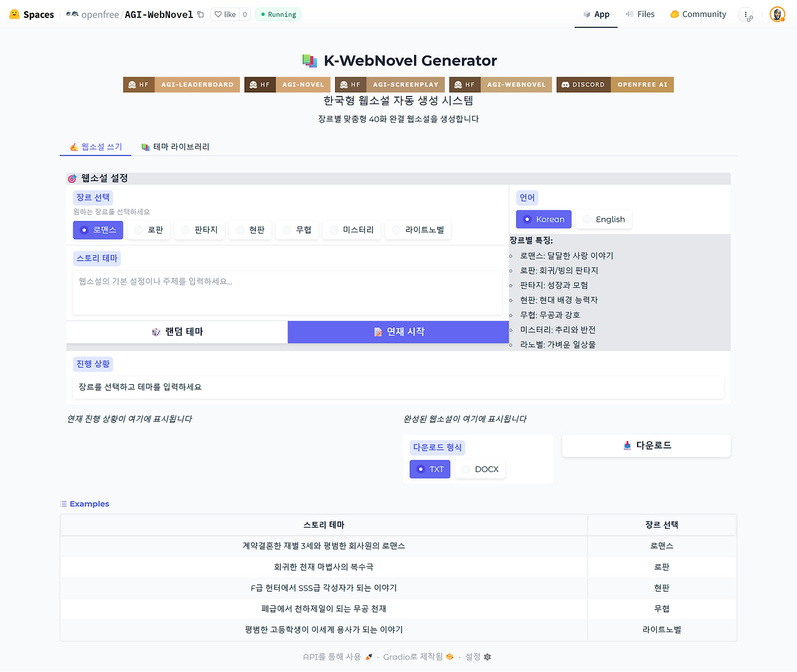
Task: Open your profile avatar
Action: (x=777, y=14)
